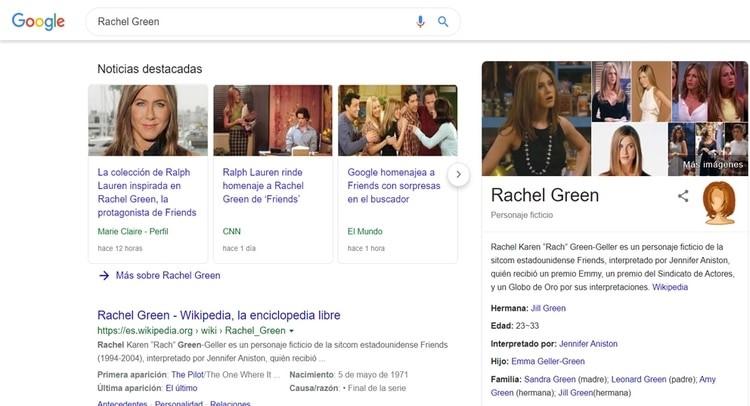
Task: Open the headline Ralph Lauren rinde homenaje
Action: tap(263, 186)
